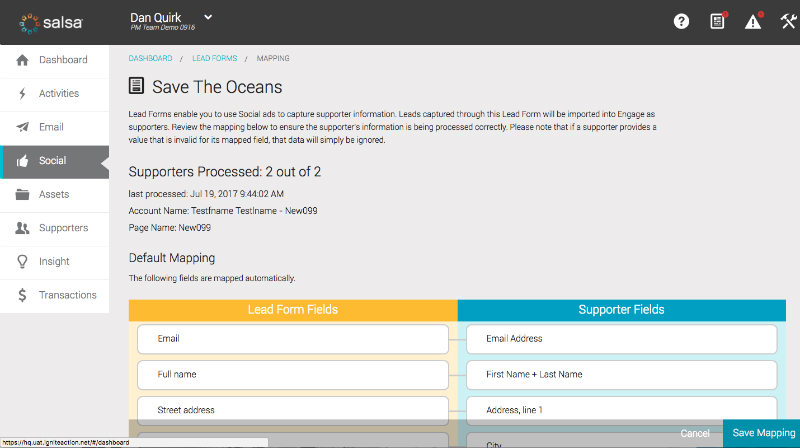Viewport: 800px width, 448px height.
Task: Click the Social thumbs-up icon
Action: click(22, 161)
